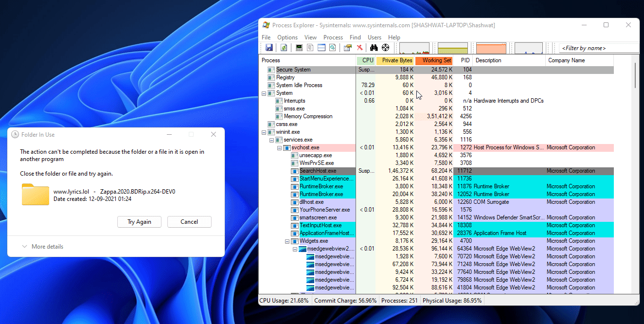Toggle the process tree view icon
Screen dimensions: 644x324
point(310,48)
